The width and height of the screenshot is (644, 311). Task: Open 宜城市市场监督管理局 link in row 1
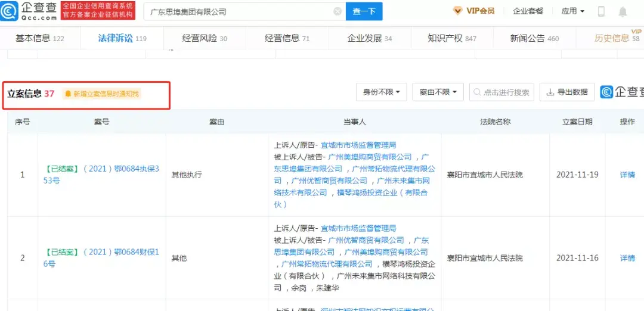[358, 145]
